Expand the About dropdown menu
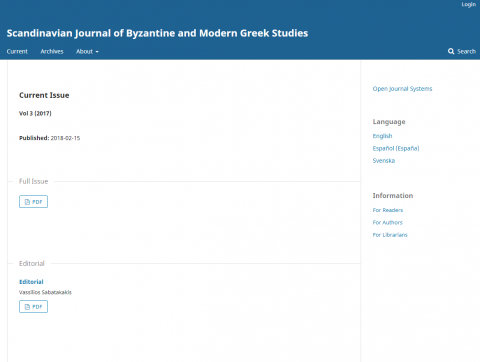The height and width of the screenshot is (362, 480). pos(87,51)
